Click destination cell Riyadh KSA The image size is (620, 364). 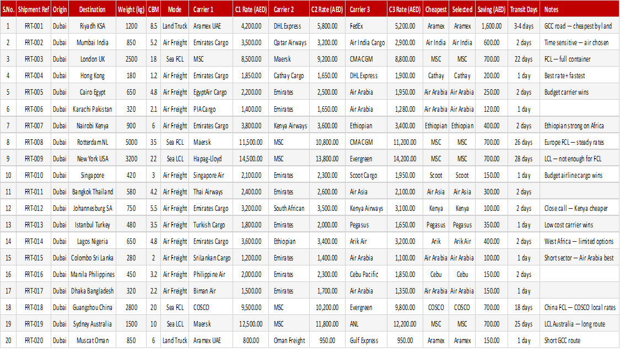[x=92, y=26]
